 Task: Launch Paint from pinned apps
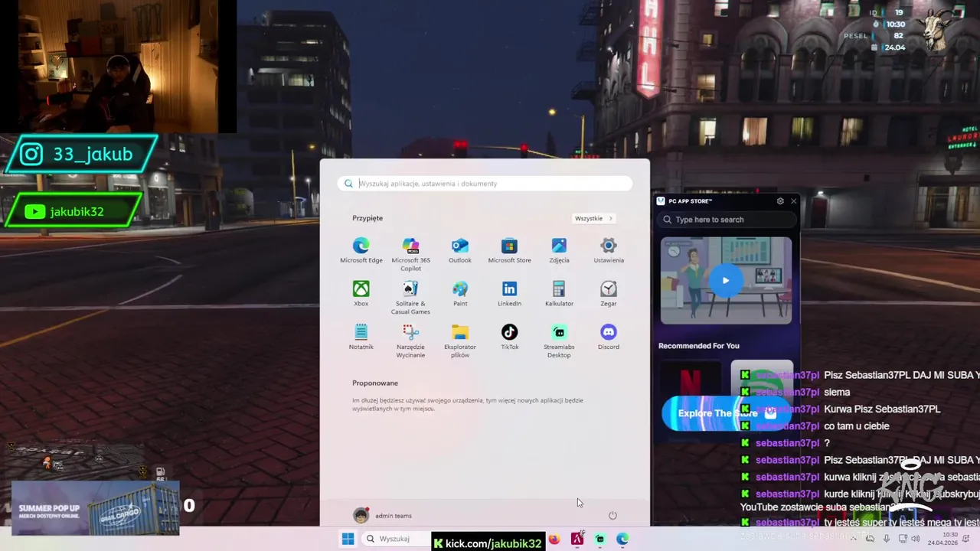pos(460,294)
